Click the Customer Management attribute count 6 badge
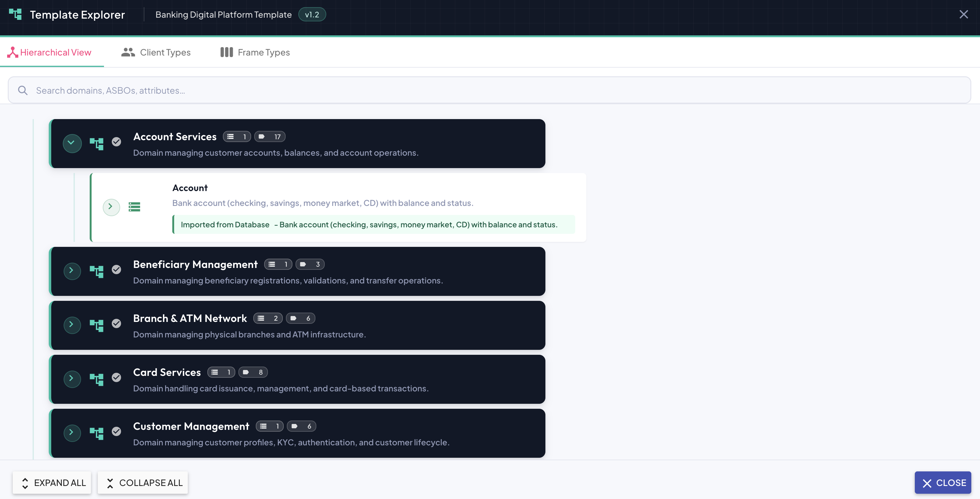This screenshot has height=499, width=980. (x=302, y=426)
